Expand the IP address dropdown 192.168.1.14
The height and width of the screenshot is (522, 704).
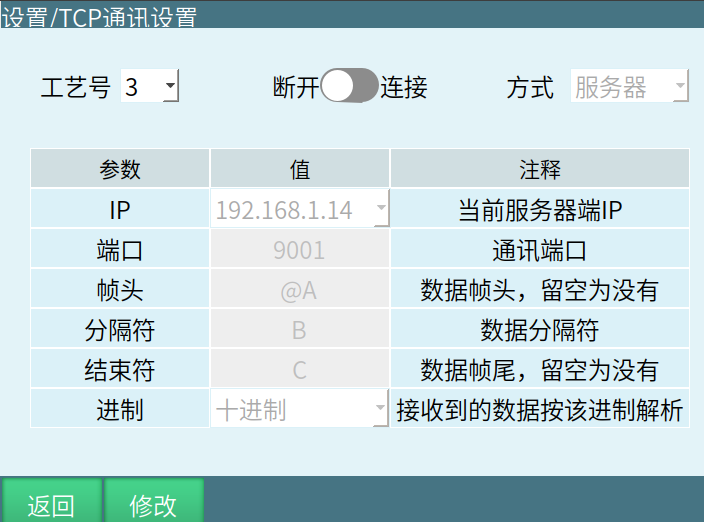tap(299, 208)
